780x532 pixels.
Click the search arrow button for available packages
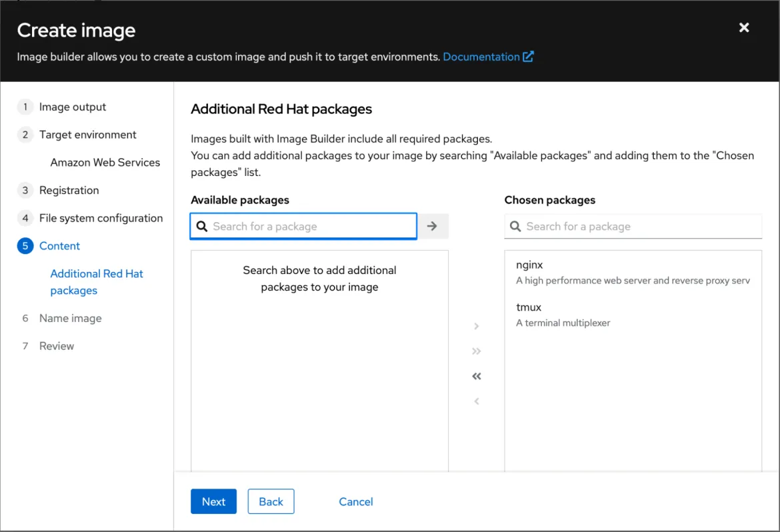432,226
